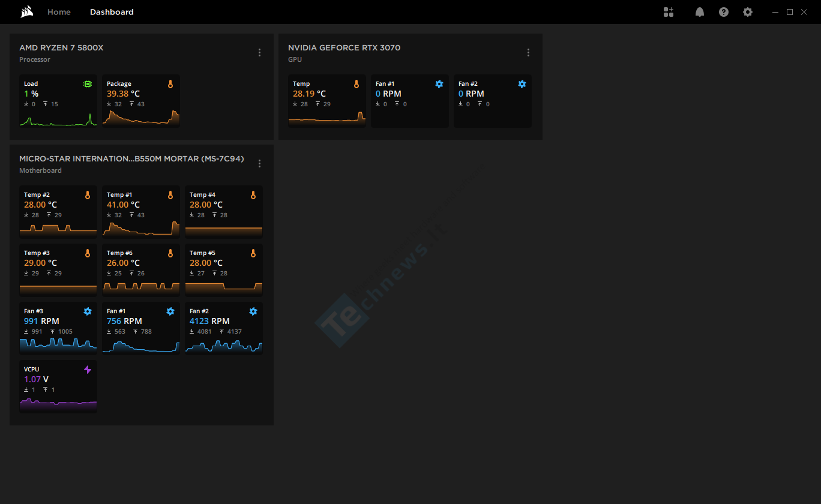Select the Temp #4 label
Viewport: 821px width, 504px height.
(x=202, y=195)
